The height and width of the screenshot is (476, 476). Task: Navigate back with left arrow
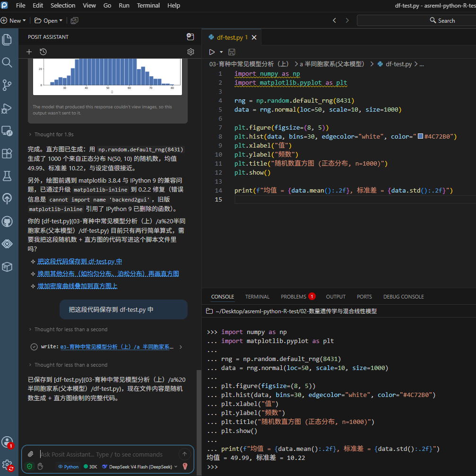tap(335, 20)
